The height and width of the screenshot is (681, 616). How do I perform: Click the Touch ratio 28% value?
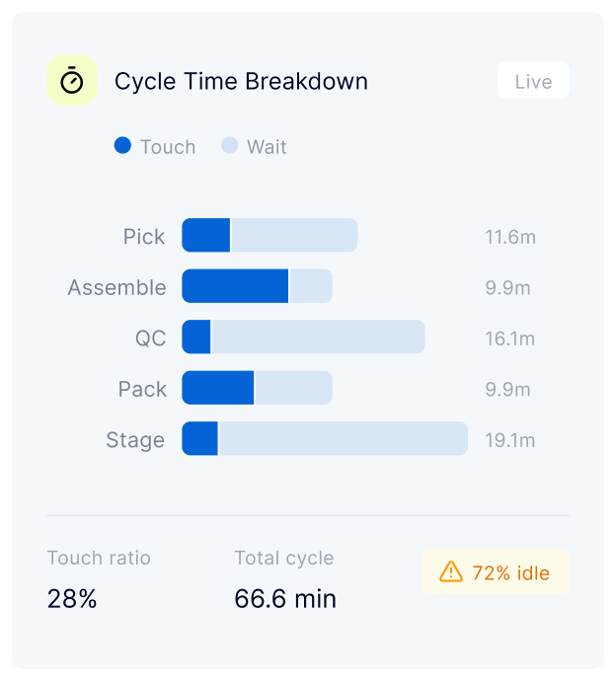(72, 598)
